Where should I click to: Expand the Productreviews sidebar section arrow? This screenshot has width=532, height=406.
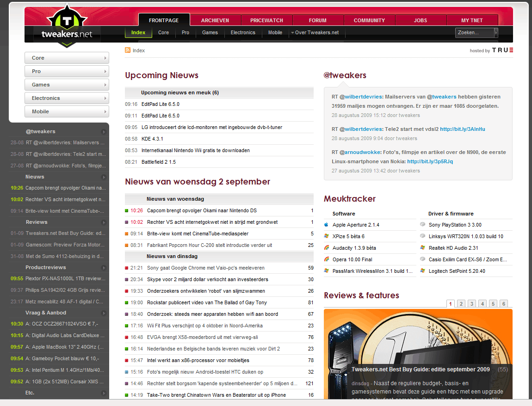coord(104,268)
